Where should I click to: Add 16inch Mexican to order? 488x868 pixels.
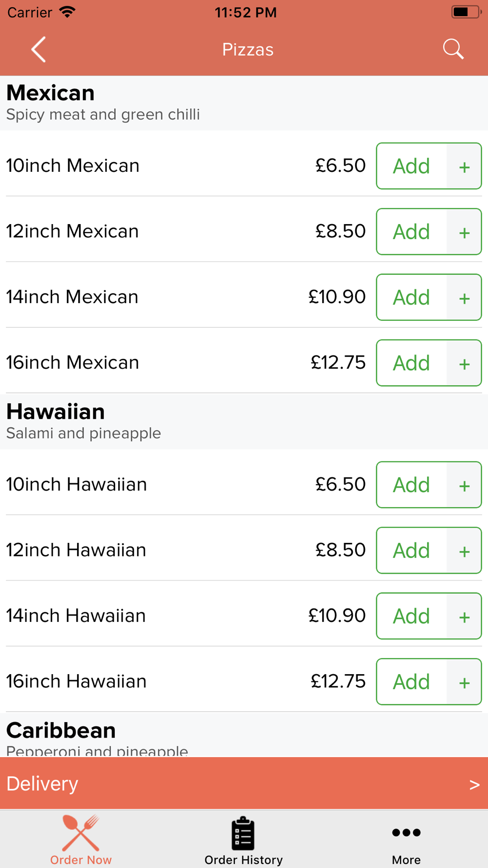[x=411, y=363]
